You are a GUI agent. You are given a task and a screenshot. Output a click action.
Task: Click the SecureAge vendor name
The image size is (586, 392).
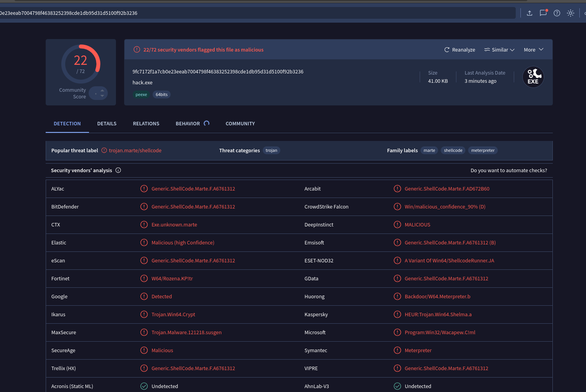pos(63,350)
